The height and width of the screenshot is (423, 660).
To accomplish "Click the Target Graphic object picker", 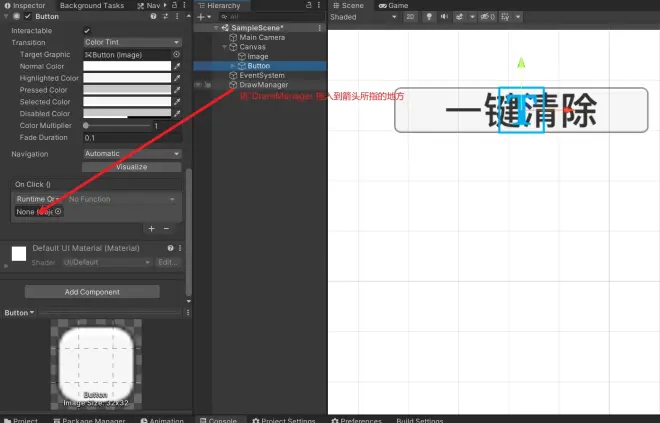I will [x=176, y=54].
